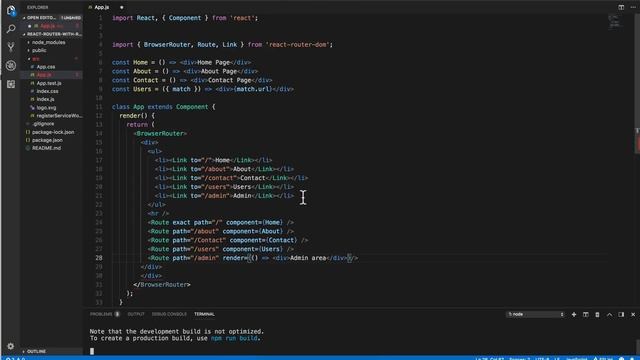
Task: Open logo.svg in the explorer
Action: click(x=46, y=107)
